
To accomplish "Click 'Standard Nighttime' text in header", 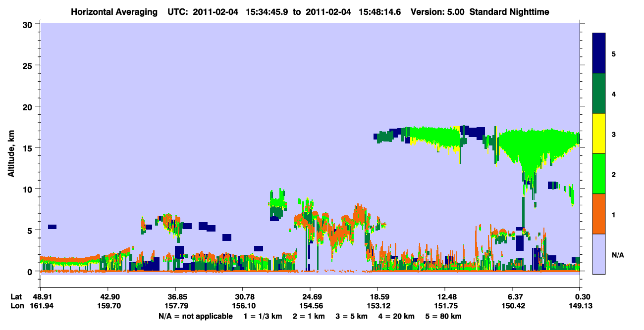I will point(509,11).
